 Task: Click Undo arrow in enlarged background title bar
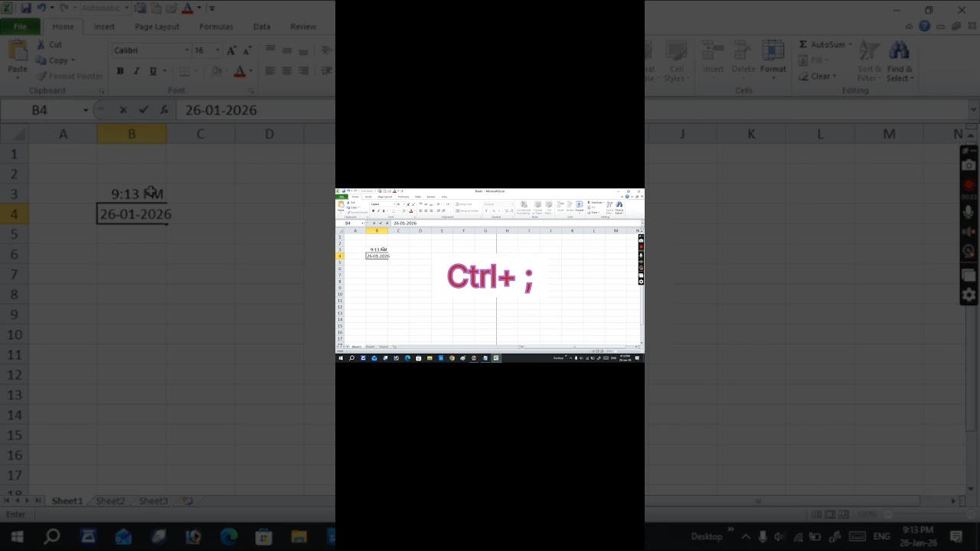[x=41, y=8]
